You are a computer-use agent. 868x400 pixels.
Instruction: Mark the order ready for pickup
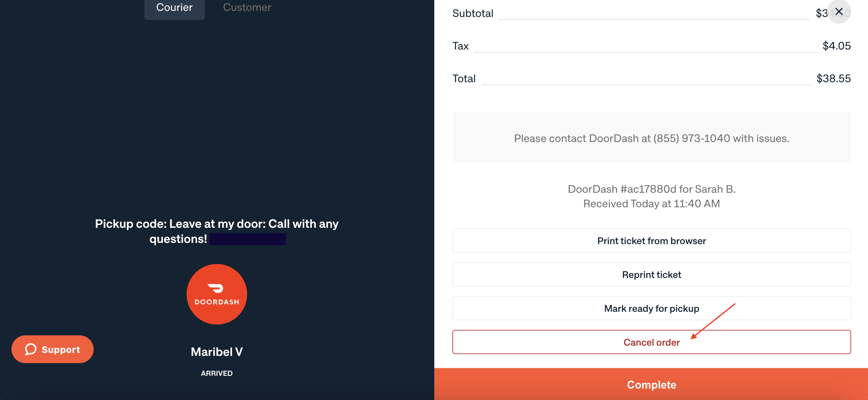click(651, 308)
